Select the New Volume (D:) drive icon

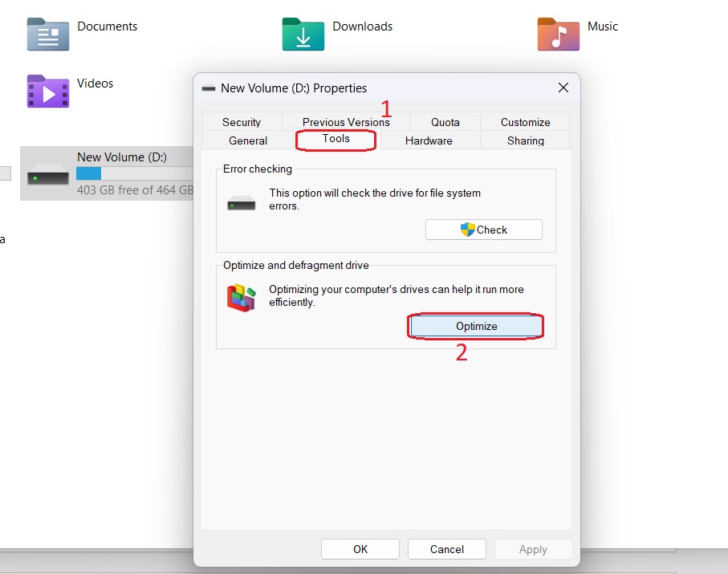(48, 173)
